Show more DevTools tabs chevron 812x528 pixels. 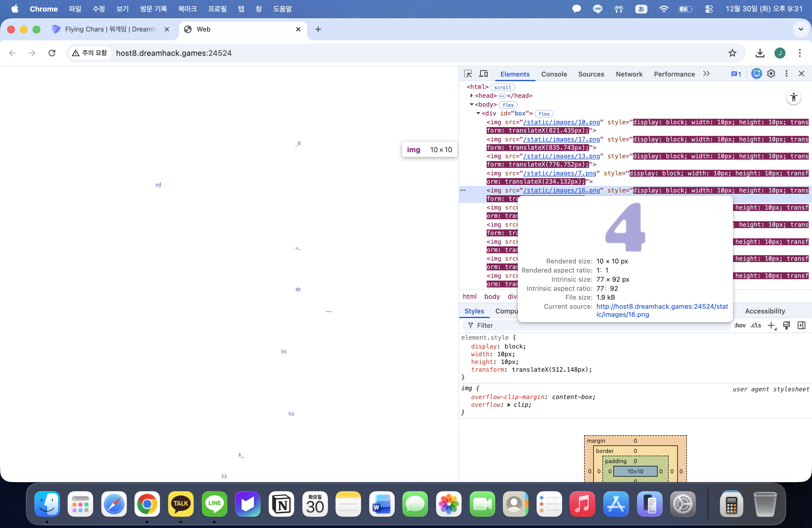tap(706, 74)
